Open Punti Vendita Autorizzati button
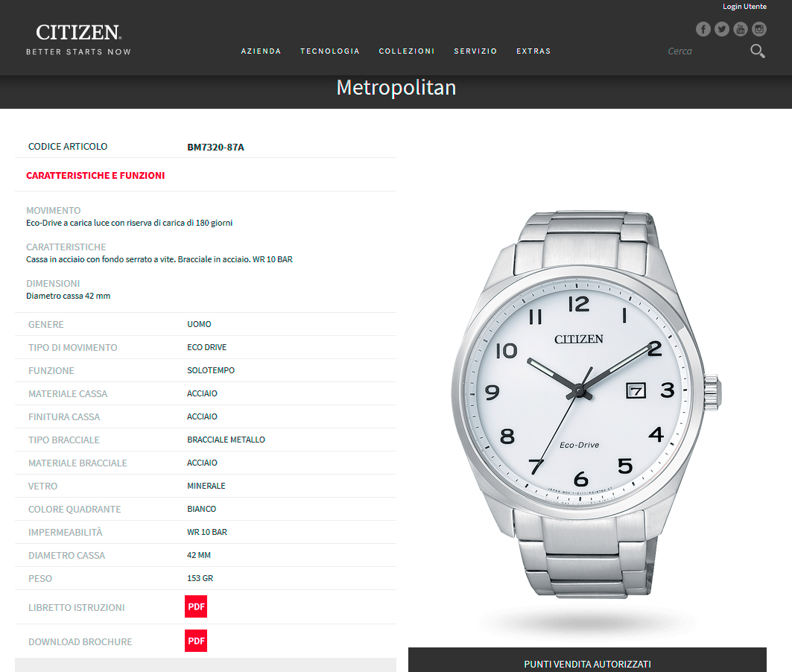 tap(587, 660)
